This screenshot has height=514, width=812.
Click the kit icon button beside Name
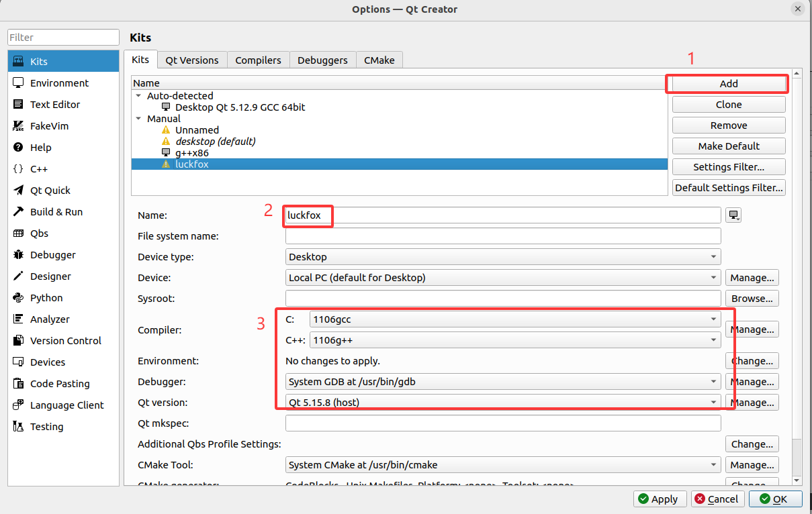(733, 215)
